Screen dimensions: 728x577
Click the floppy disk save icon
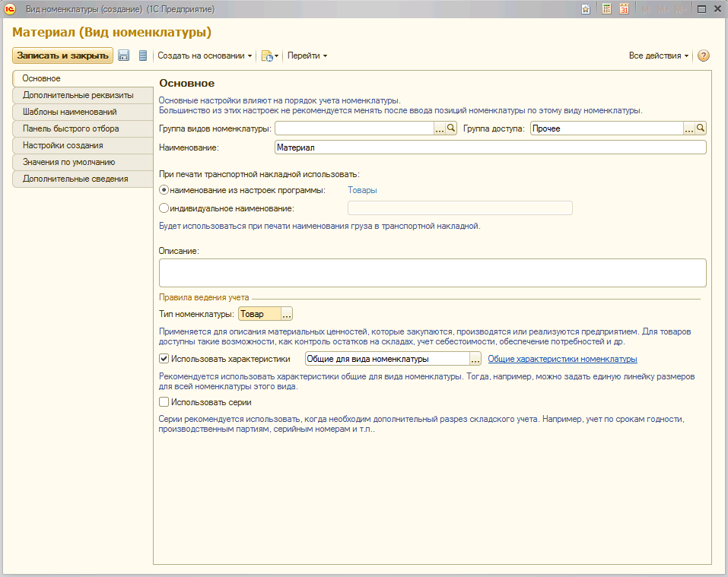(x=124, y=55)
